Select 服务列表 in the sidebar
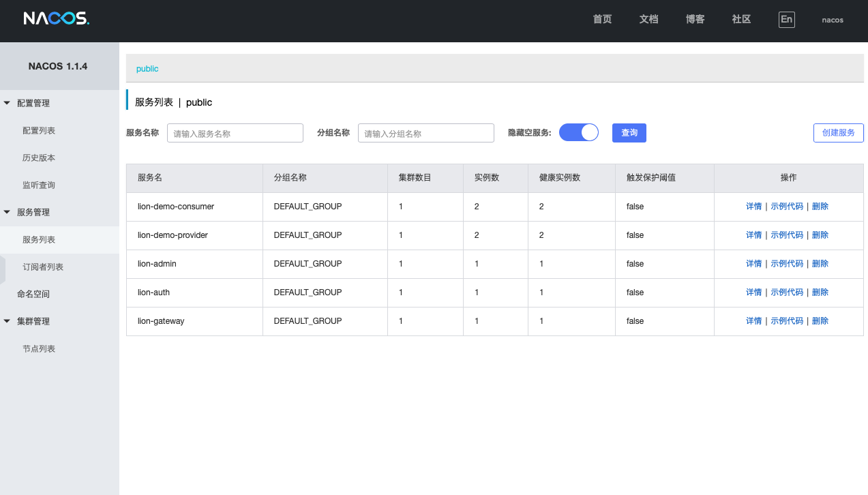Viewport: 868px width, 495px height. click(59, 239)
